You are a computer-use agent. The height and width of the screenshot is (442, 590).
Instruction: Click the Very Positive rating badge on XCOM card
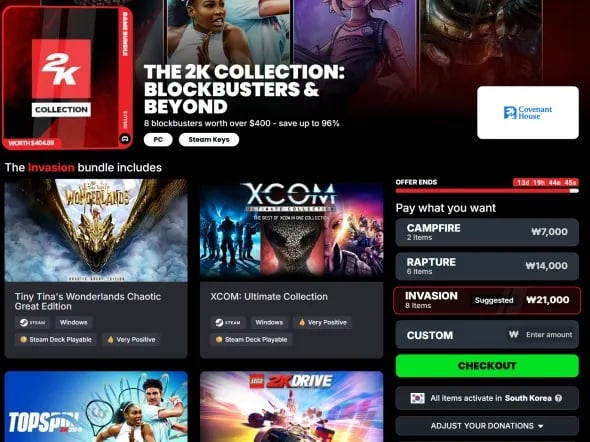[x=322, y=322]
